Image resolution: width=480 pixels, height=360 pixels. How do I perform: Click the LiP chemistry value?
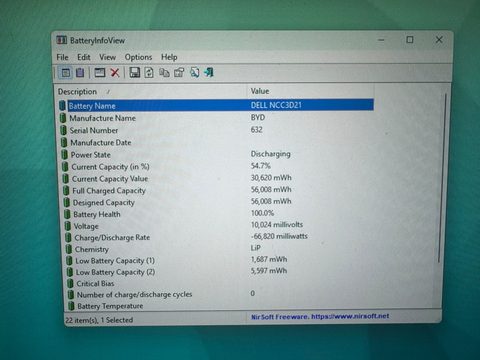click(256, 248)
